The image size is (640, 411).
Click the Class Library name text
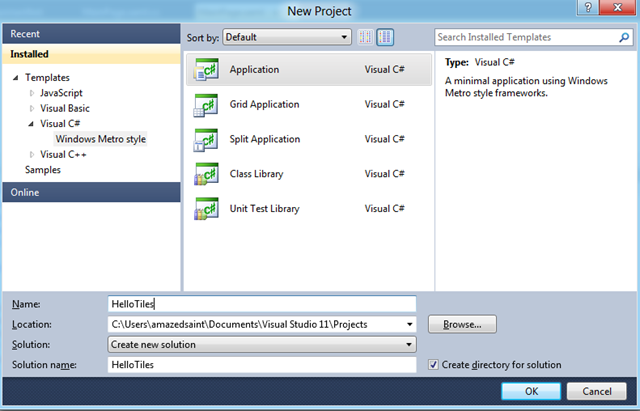click(256, 174)
